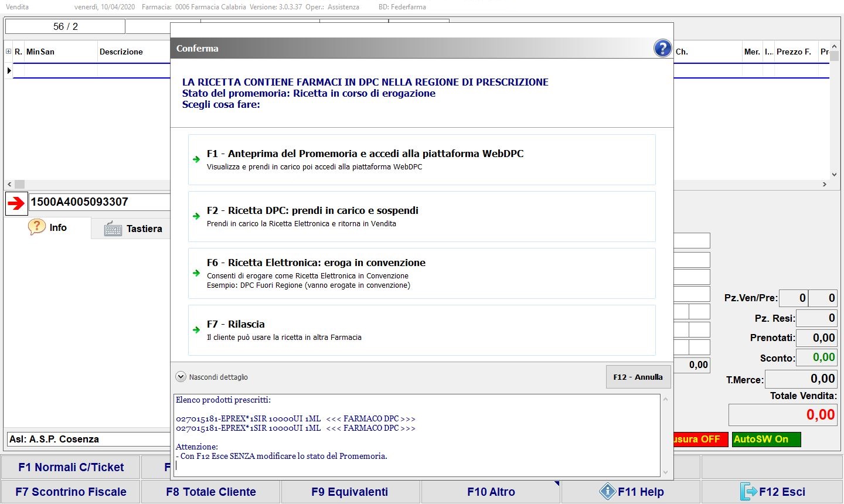The height and width of the screenshot is (504, 844).
Task: Click the red arrow icon beside barcode field
Action: [x=16, y=203]
